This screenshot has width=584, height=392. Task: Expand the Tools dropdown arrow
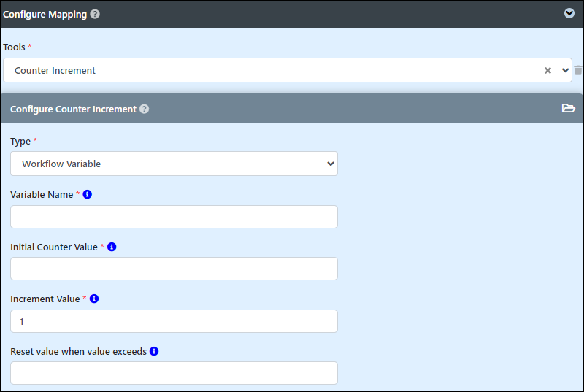pos(565,70)
